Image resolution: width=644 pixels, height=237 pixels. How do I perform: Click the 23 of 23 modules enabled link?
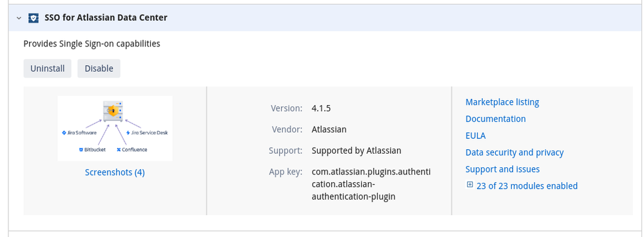[x=527, y=186]
